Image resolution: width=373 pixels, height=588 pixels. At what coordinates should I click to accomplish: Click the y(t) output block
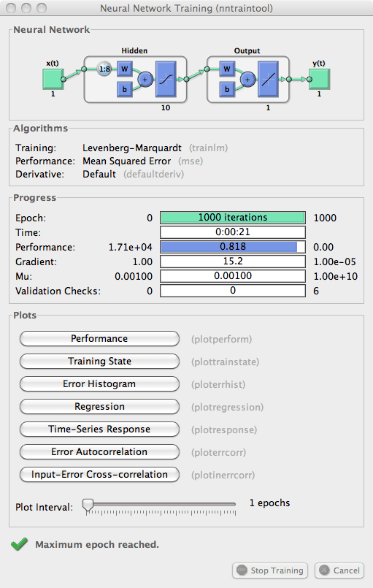pos(320,79)
